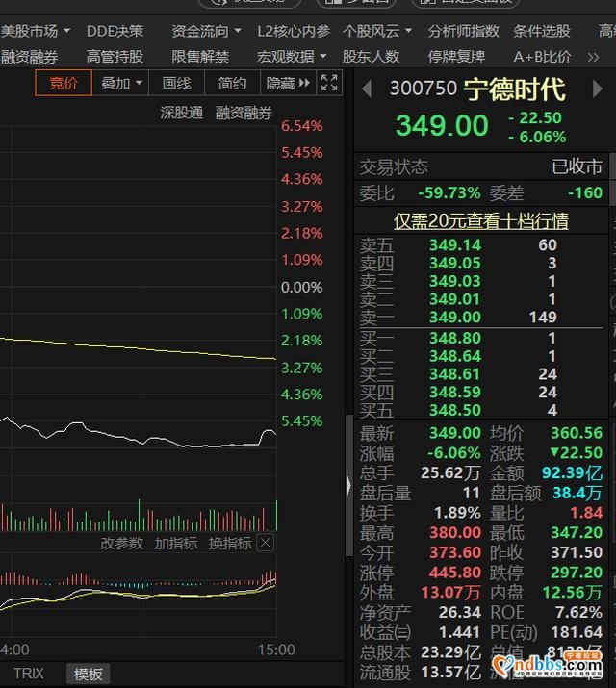Show more menu items via double chevron
Screen dimensions: 616x688
coord(593,57)
